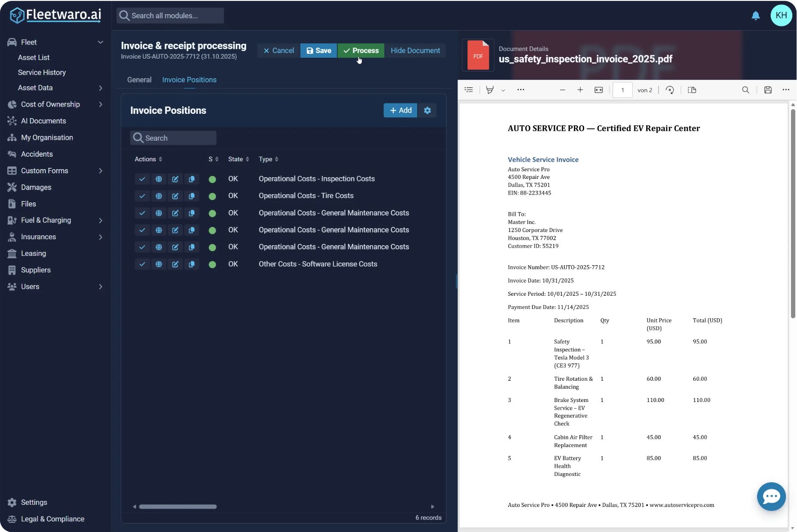Select the PDF highlighter tool

tap(490, 90)
